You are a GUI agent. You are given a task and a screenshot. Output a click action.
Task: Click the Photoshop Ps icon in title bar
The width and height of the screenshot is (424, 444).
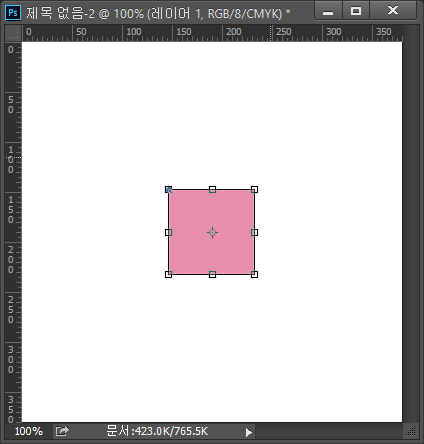(x=13, y=13)
